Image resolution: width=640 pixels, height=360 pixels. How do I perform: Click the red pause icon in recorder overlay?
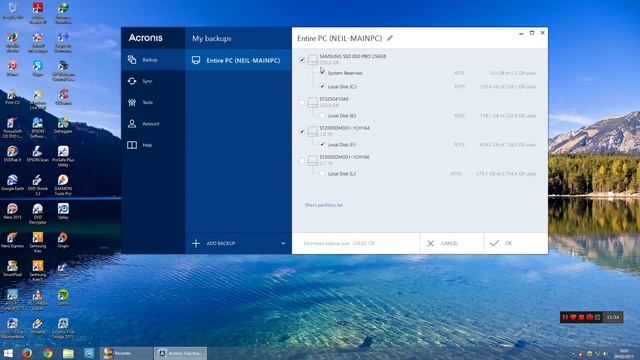(x=565, y=317)
